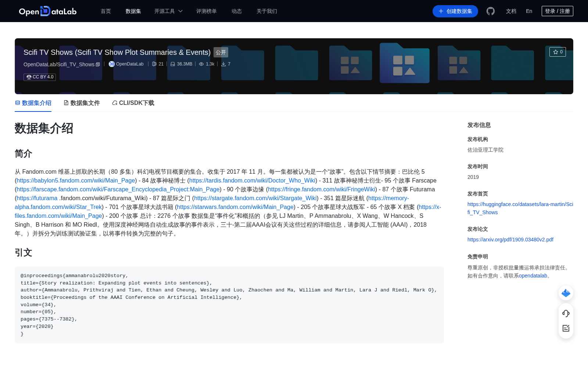Click the 登录 / 注册 button
Viewport: 588px width, 368px height.
557,11
